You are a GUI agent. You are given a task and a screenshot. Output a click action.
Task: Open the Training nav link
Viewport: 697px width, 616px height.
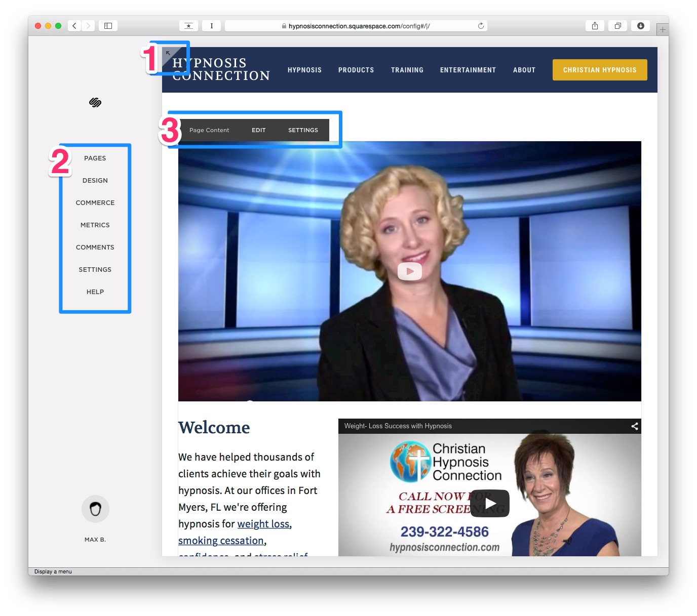coord(407,70)
